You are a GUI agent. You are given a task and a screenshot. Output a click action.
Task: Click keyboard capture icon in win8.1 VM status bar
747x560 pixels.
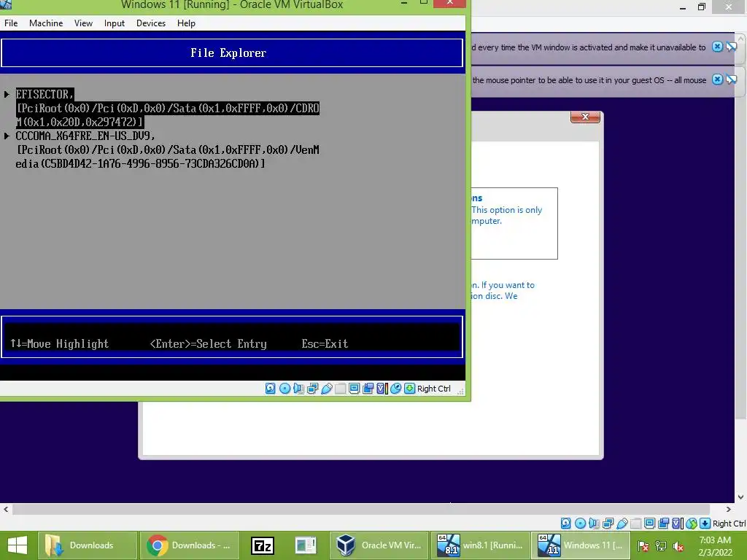705,524
